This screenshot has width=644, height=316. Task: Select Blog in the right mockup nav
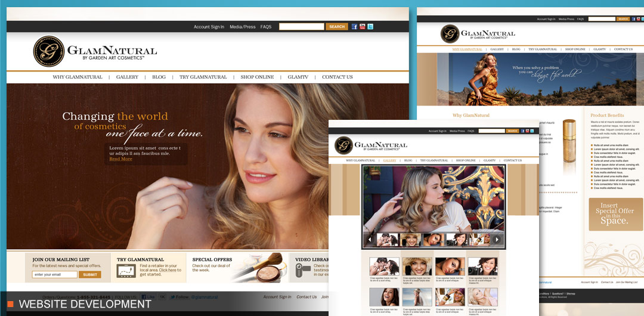click(x=516, y=49)
